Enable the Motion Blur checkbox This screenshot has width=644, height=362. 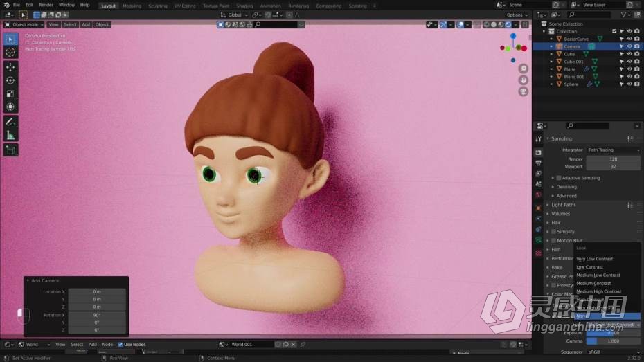(x=554, y=241)
